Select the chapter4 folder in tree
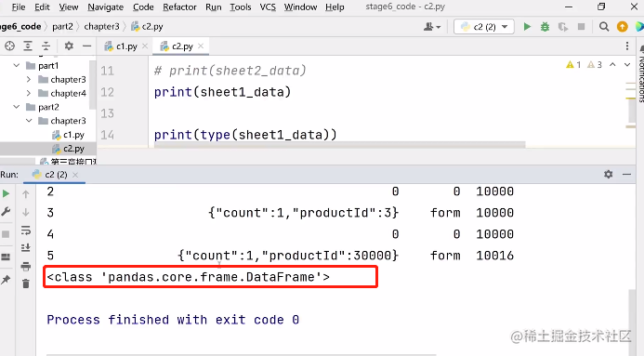The image size is (644, 356). click(62, 93)
